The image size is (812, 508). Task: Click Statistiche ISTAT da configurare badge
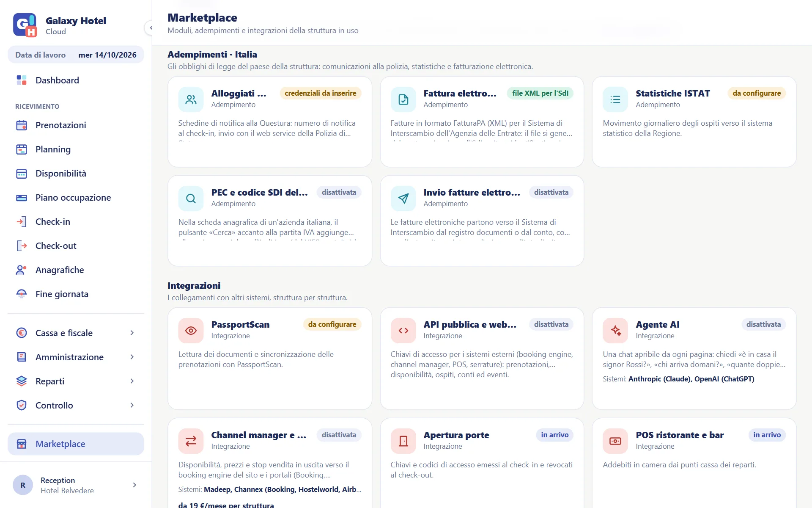[757, 93]
